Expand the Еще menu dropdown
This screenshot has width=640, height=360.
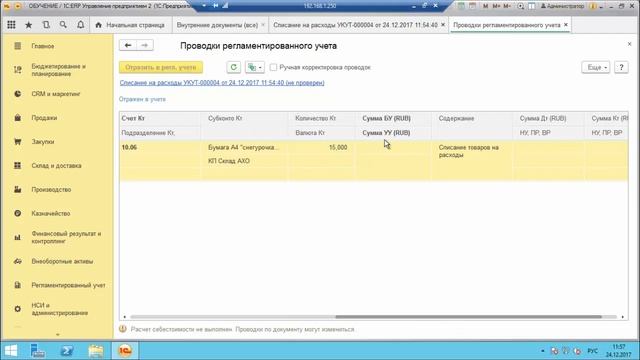(x=596, y=67)
